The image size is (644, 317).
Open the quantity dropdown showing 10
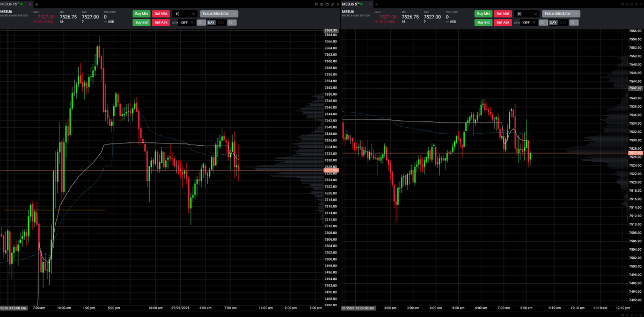(x=193, y=14)
